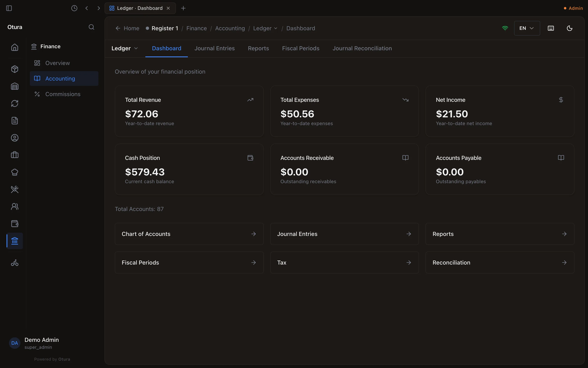The height and width of the screenshot is (368, 588).
Task: Switch to the Reports tab
Action: click(x=258, y=48)
